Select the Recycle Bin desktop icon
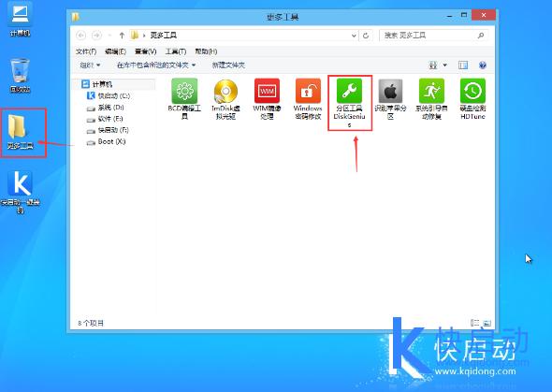552x392 pixels. point(20,75)
